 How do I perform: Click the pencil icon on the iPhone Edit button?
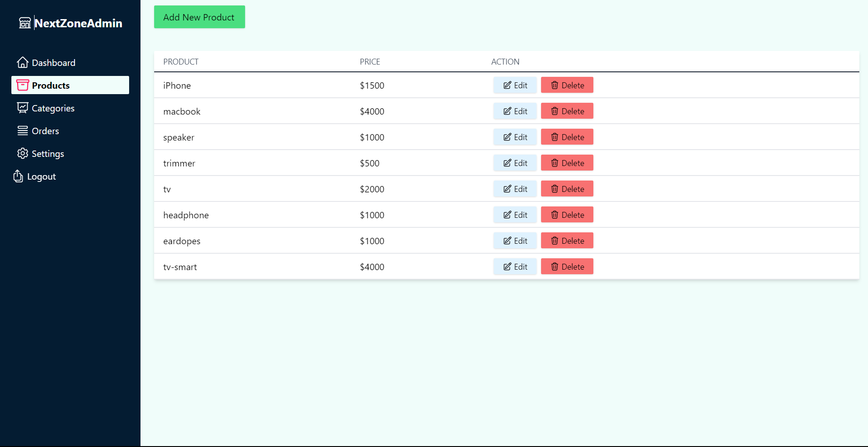(x=508, y=85)
